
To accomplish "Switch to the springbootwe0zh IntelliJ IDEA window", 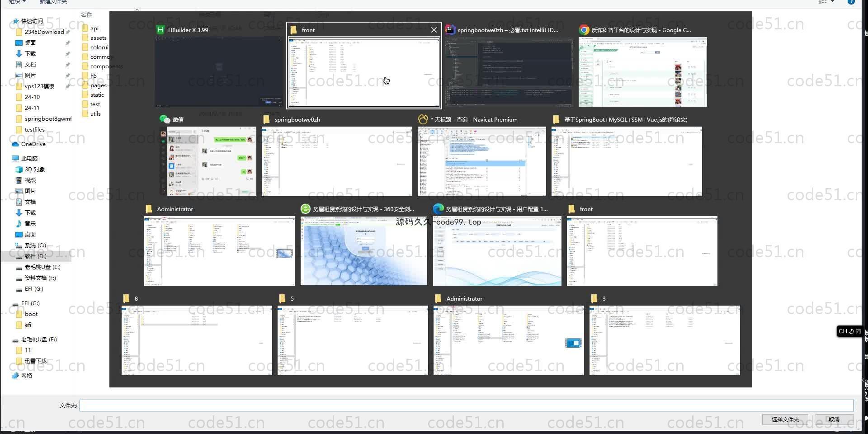I will tap(509, 72).
